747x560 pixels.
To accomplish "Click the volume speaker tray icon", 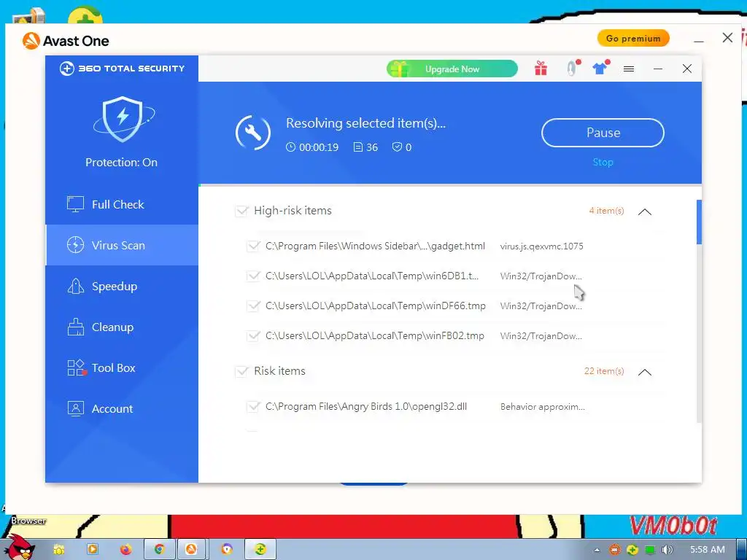I will tap(667, 550).
